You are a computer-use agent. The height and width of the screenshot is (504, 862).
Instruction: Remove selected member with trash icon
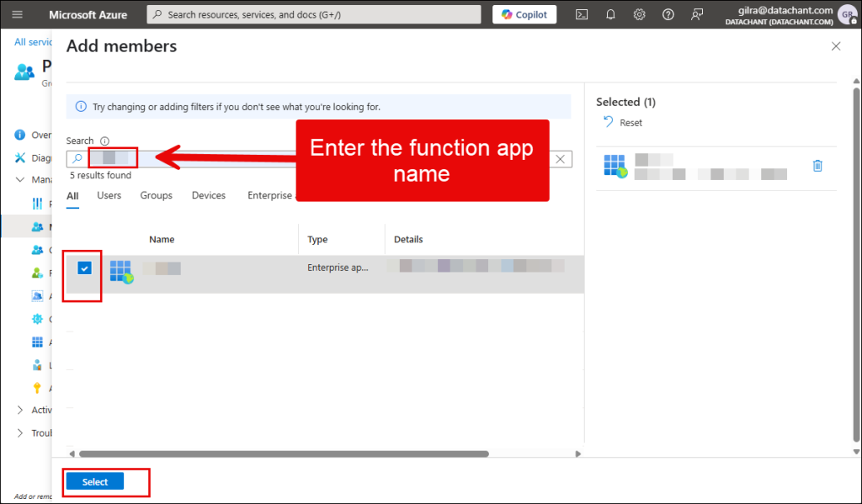pos(817,166)
